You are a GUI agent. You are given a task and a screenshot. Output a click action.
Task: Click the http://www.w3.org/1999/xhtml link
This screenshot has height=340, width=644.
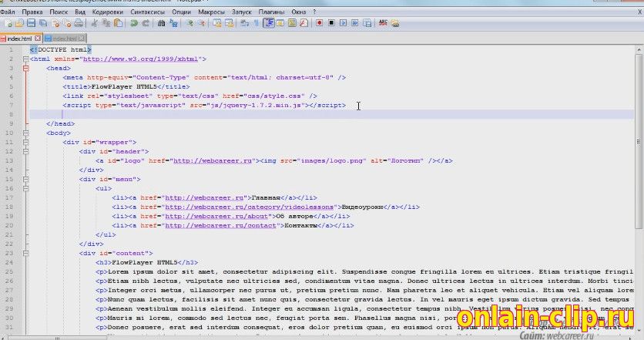coord(140,59)
